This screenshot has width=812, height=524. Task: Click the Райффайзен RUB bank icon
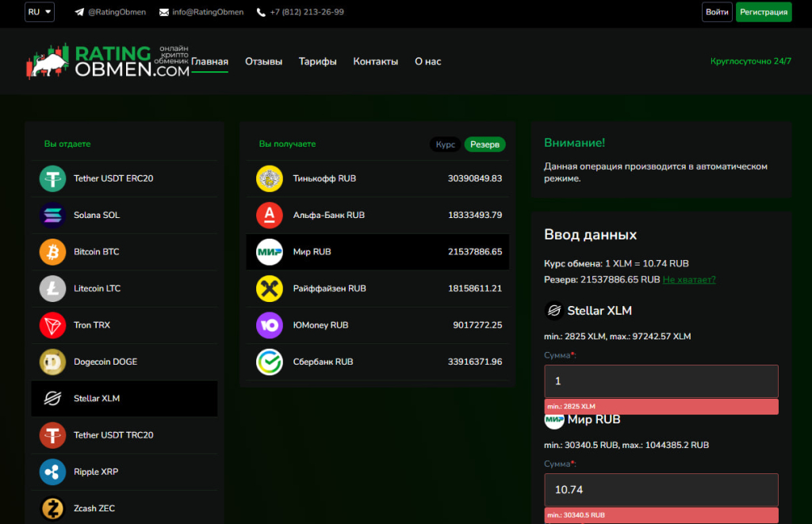coord(270,289)
